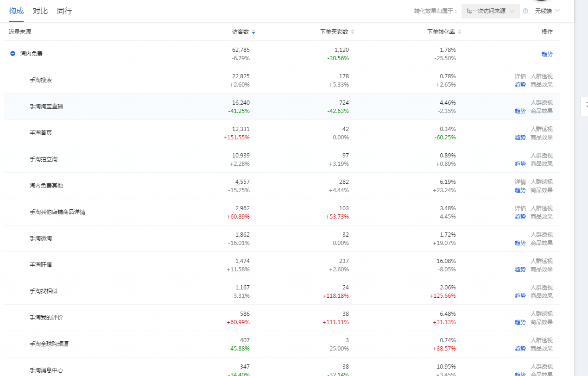The image size is (588, 376).
Task: Select the 手淘我的评价 source name
Action: [46, 318]
